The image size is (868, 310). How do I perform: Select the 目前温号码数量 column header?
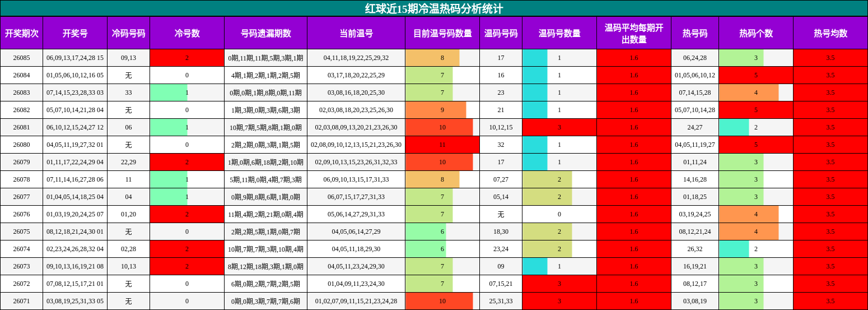click(442, 33)
